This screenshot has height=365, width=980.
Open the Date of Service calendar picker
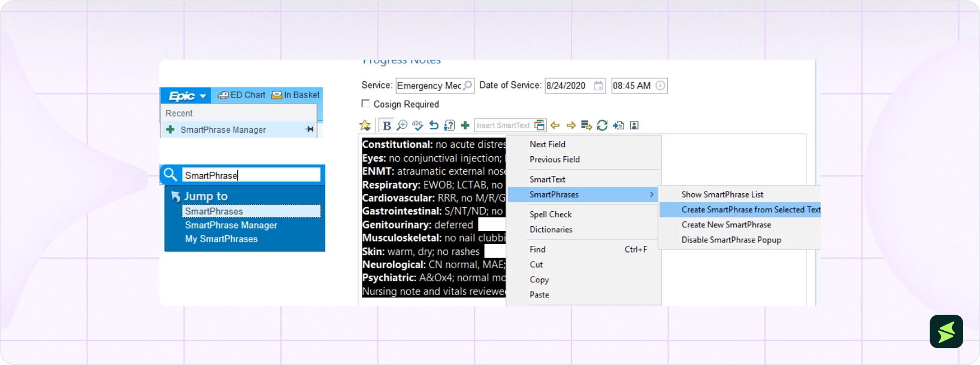(x=598, y=86)
